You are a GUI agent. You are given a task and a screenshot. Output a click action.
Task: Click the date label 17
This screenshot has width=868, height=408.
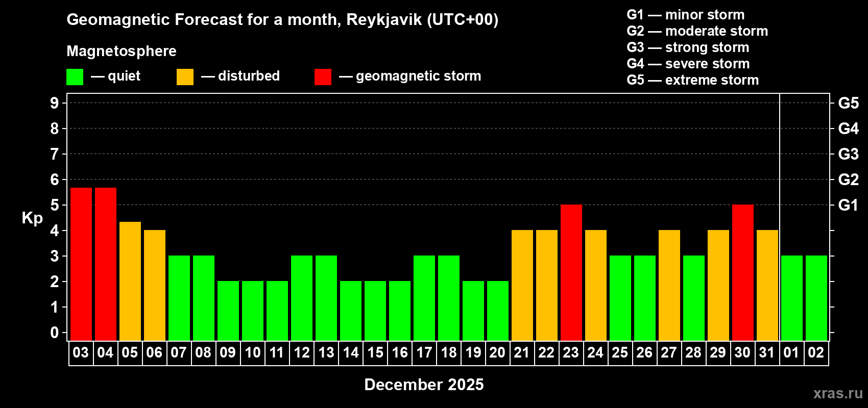424,352
